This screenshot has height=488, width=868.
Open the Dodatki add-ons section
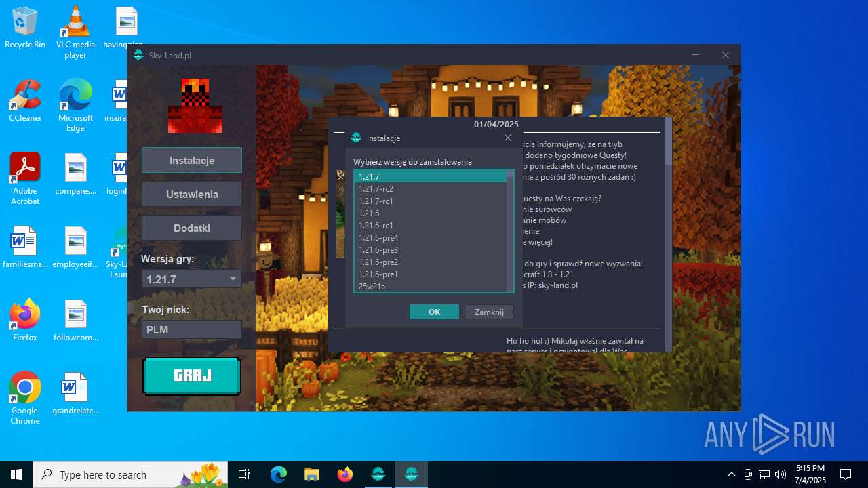[192, 228]
